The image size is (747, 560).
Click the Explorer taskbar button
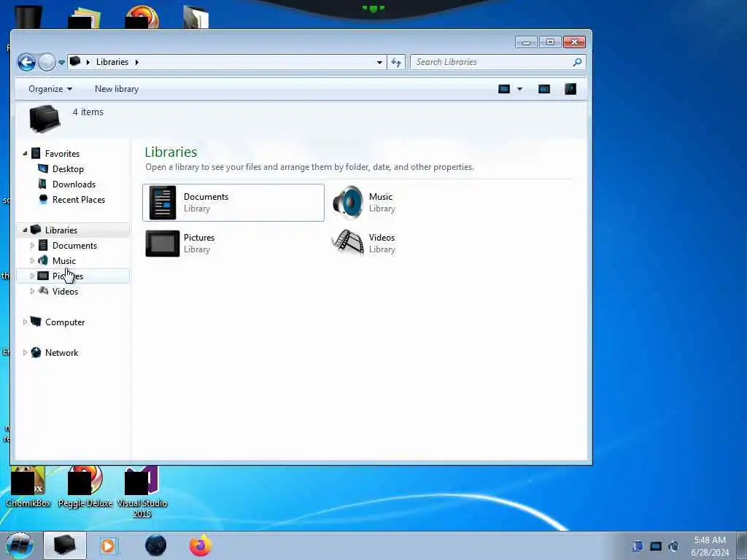(x=65, y=545)
